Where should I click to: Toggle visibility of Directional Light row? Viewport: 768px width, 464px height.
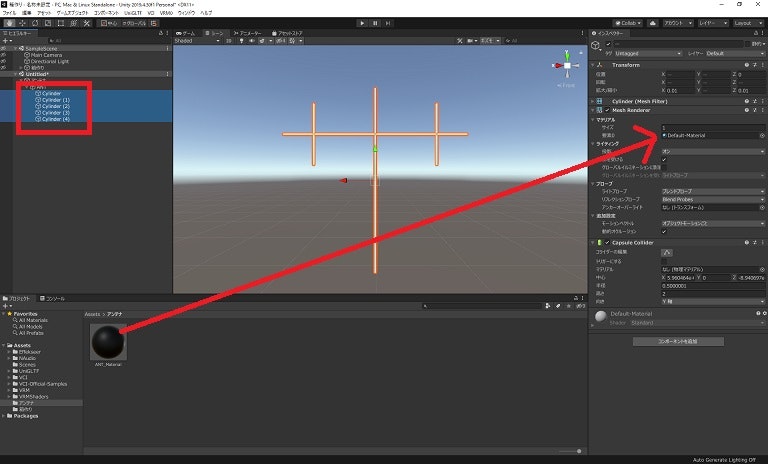(3, 61)
